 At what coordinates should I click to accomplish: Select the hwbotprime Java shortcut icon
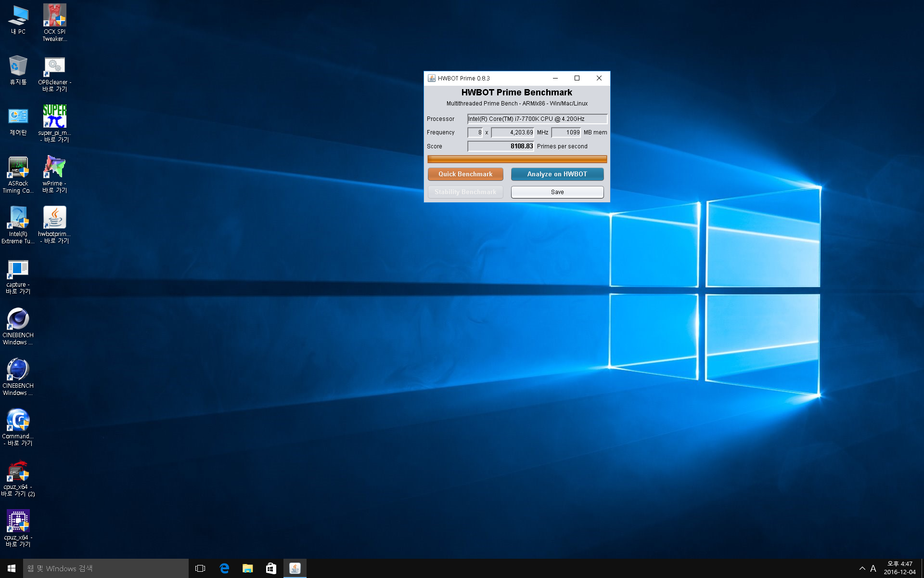coord(54,225)
